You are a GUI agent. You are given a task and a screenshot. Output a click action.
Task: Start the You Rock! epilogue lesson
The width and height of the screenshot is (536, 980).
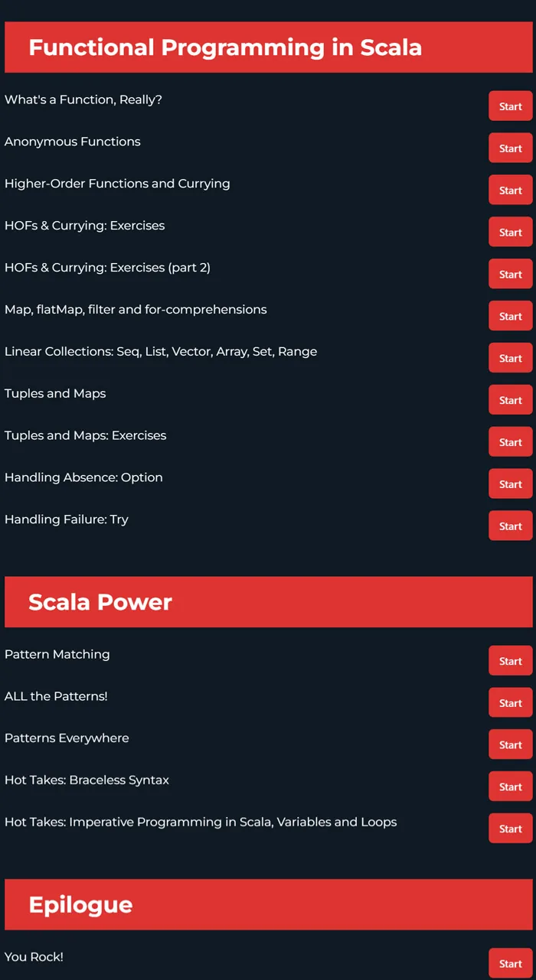tap(511, 964)
